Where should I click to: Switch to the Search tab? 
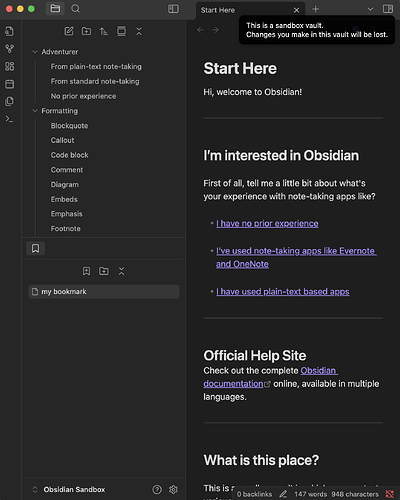76,9
